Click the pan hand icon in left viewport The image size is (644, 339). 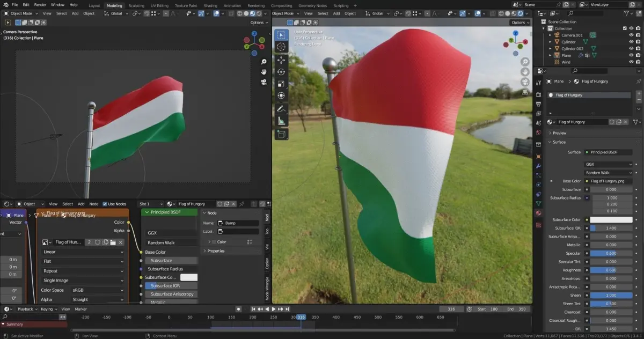pos(264,71)
